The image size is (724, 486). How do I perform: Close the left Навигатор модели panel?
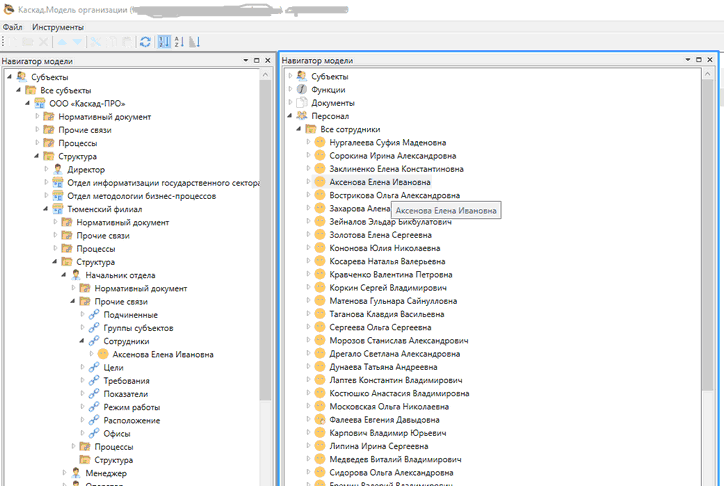(x=267, y=60)
